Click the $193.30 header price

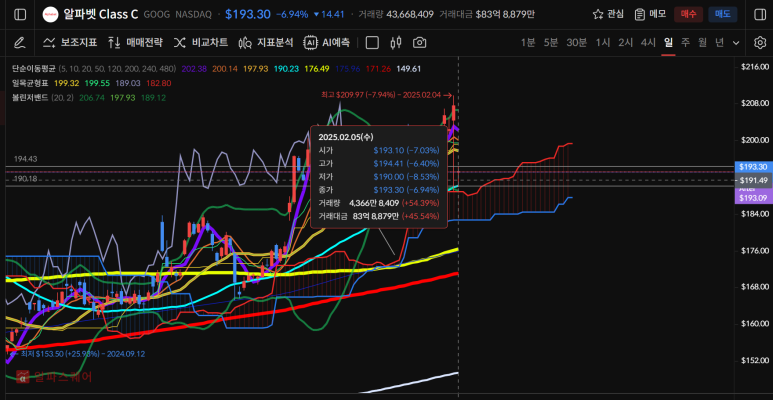[x=247, y=14]
